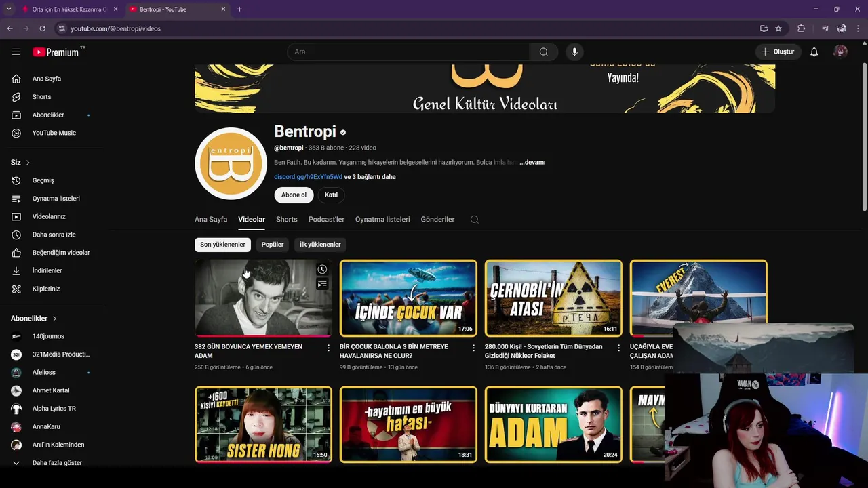Open the notifications bell

[x=814, y=52]
